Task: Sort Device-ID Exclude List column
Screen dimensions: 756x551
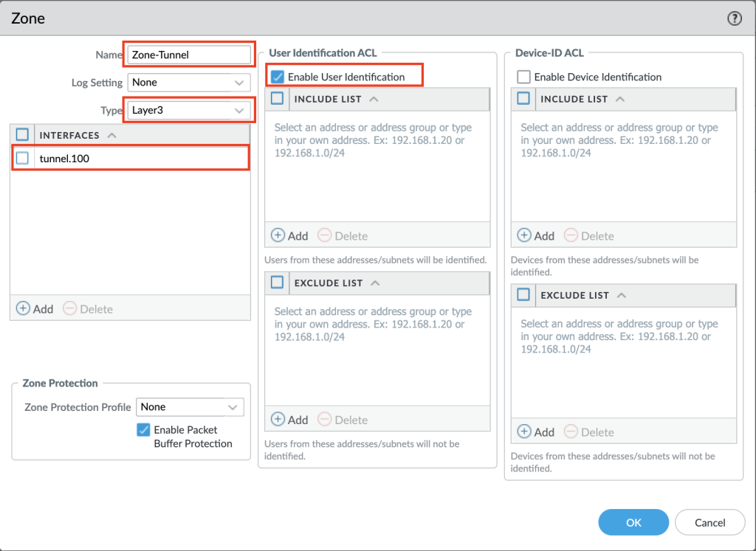Action: [x=622, y=295]
